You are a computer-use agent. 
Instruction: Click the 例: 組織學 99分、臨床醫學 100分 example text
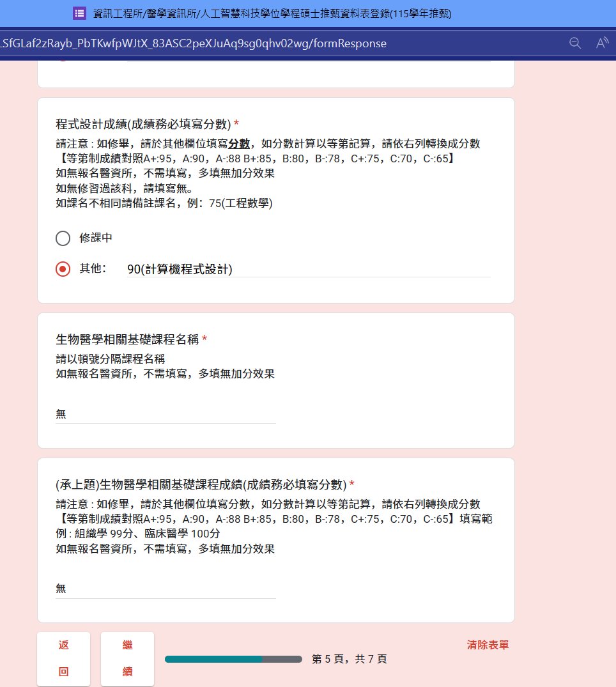138,534
